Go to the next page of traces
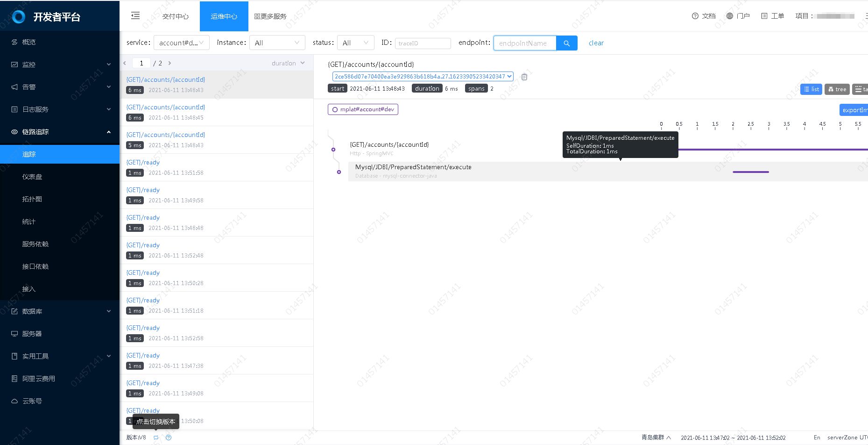The width and height of the screenshot is (868, 445). coord(169,63)
